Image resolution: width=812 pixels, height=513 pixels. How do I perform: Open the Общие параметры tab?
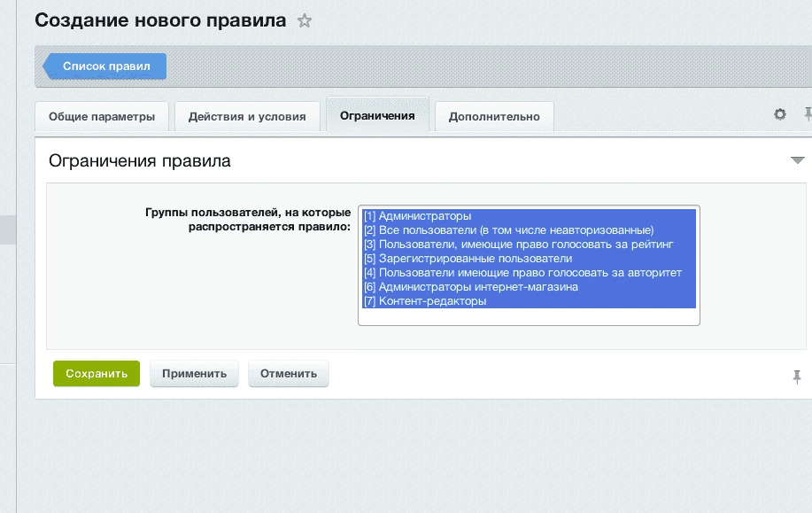tap(102, 117)
